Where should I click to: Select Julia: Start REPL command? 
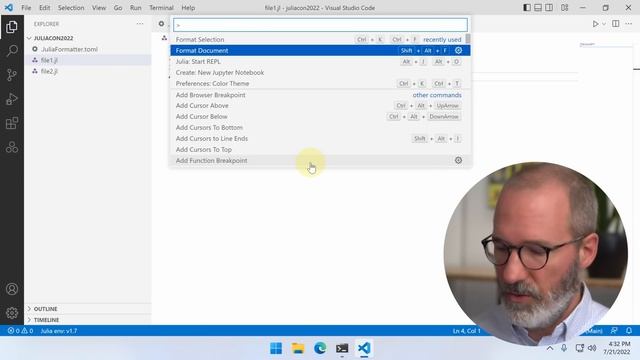[x=320, y=62]
